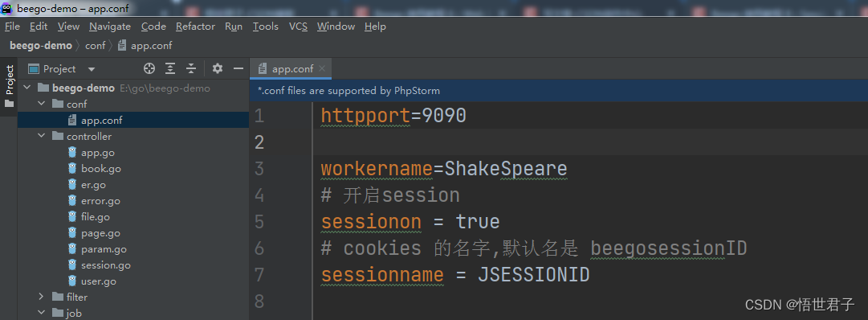Click the httpport key on line 1

click(x=365, y=115)
